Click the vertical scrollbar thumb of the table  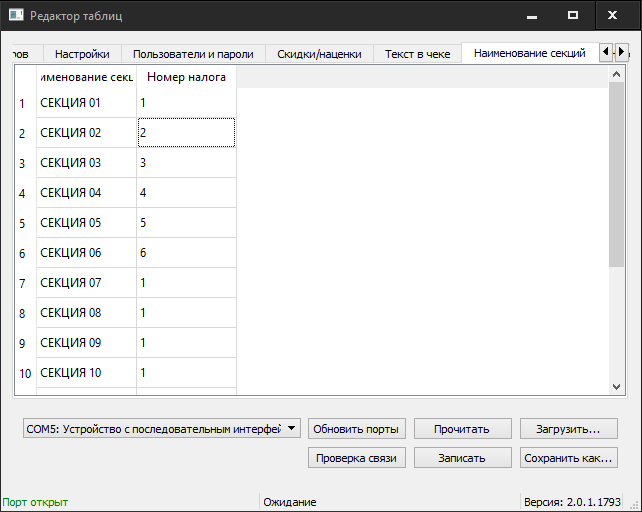click(616, 174)
